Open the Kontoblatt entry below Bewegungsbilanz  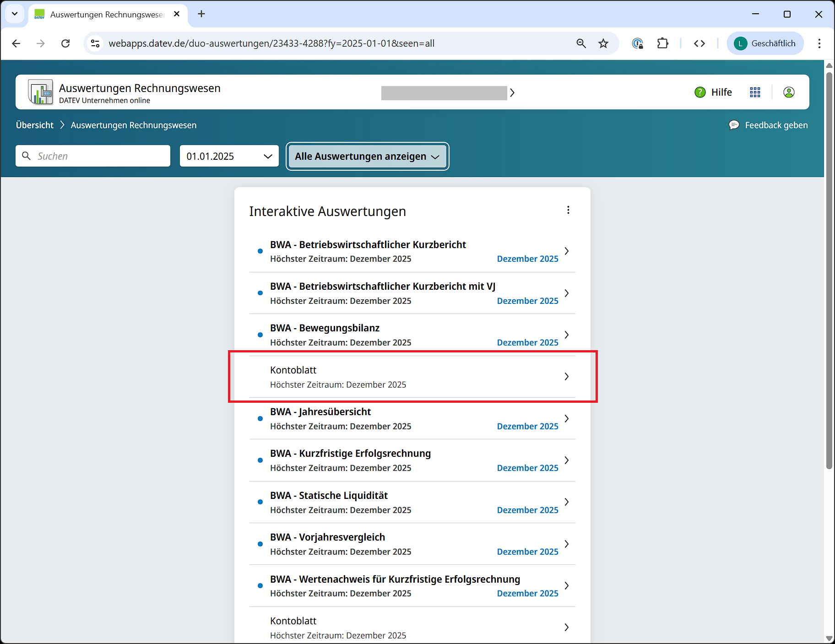pyautogui.click(x=412, y=377)
